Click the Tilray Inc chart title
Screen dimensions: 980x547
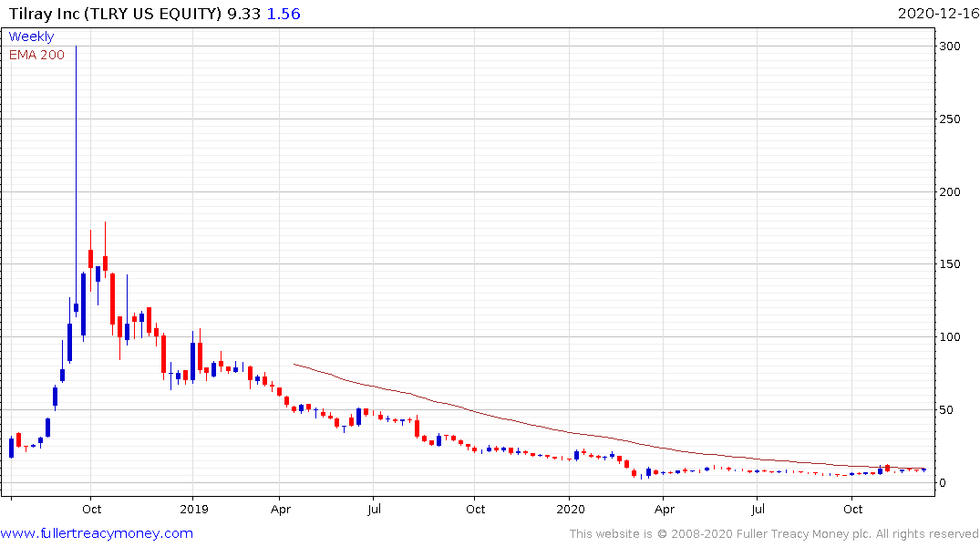[116, 14]
